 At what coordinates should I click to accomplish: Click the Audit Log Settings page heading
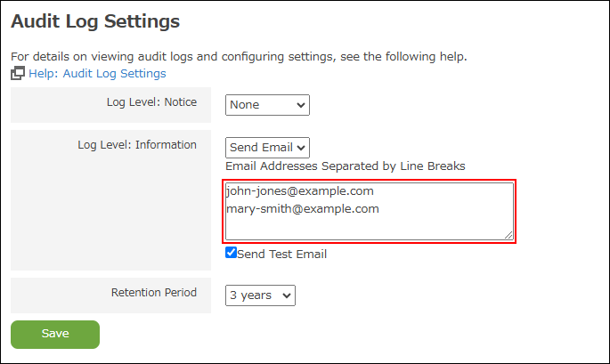click(x=95, y=20)
